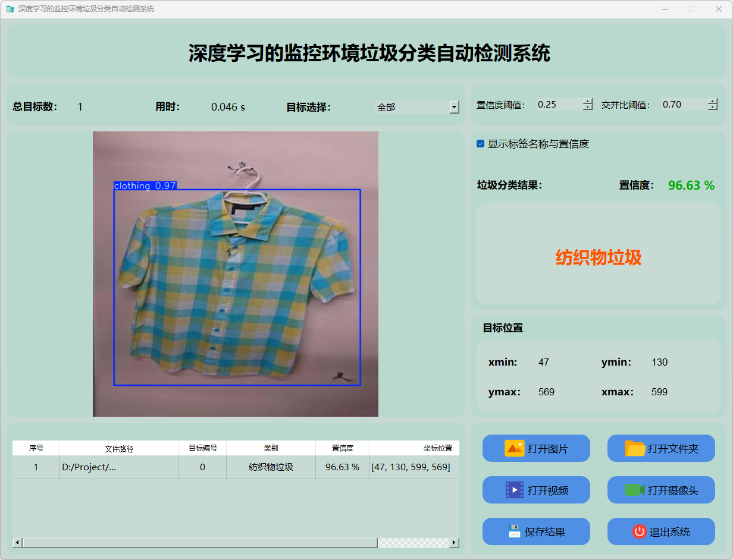
Task: Decrease 交并比阈值 with down arrow
Action: point(713,108)
